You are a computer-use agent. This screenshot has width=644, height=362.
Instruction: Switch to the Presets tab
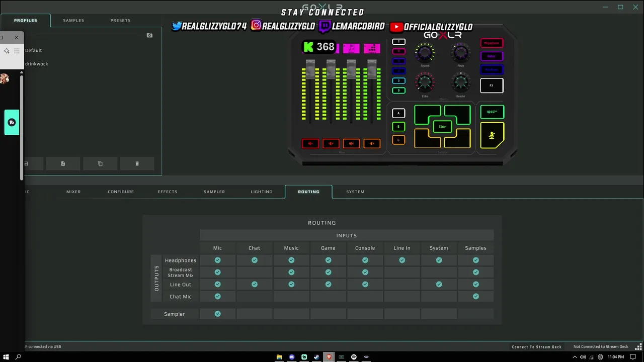120,21
